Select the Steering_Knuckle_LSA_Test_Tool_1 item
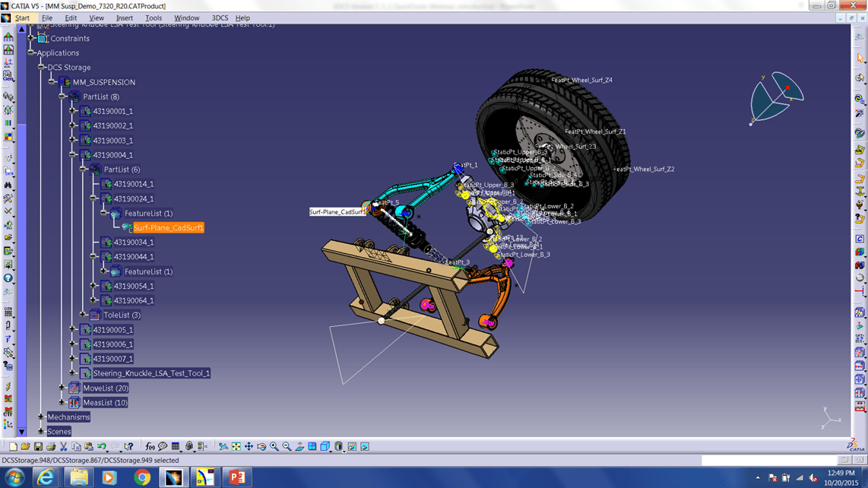 point(150,372)
